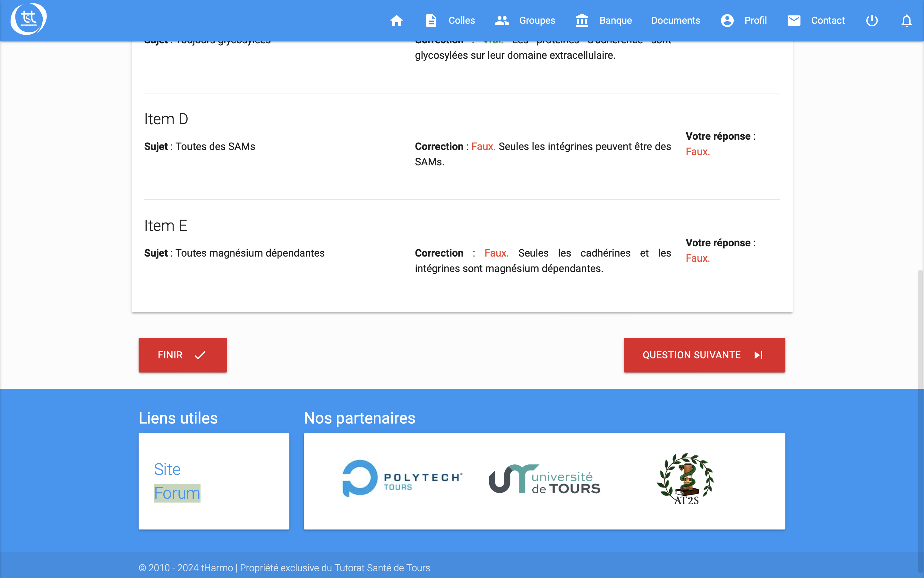The image size is (924, 578).
Task: Go to QUESTION SUIVANTE
Action: click(x=704, y=355)
